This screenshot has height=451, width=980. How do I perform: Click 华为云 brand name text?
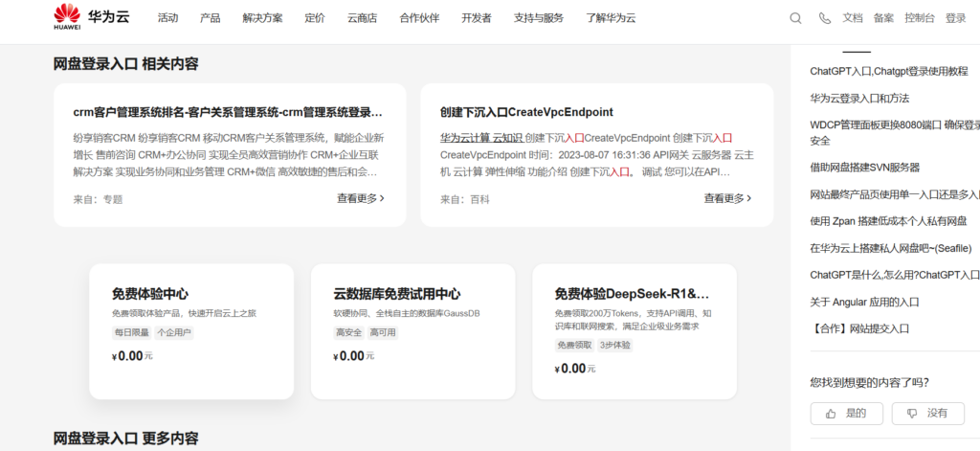(109, 17)
